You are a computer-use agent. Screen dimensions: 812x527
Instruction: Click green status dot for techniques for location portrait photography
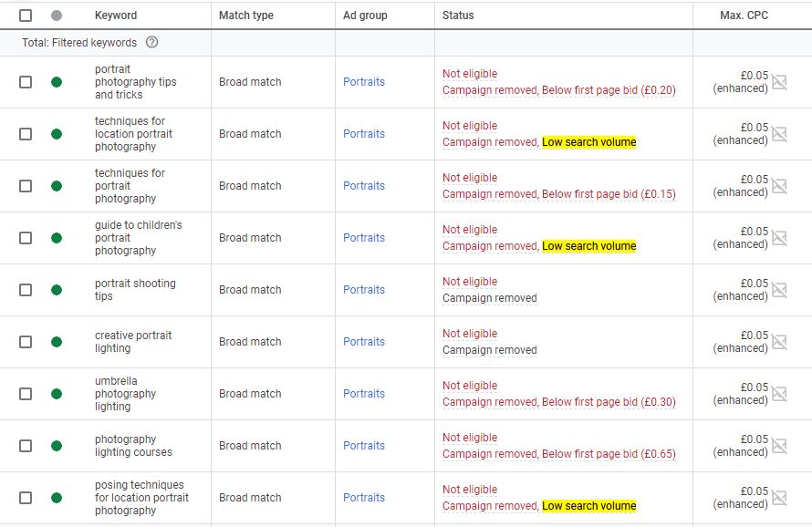(x=57, y=134)
